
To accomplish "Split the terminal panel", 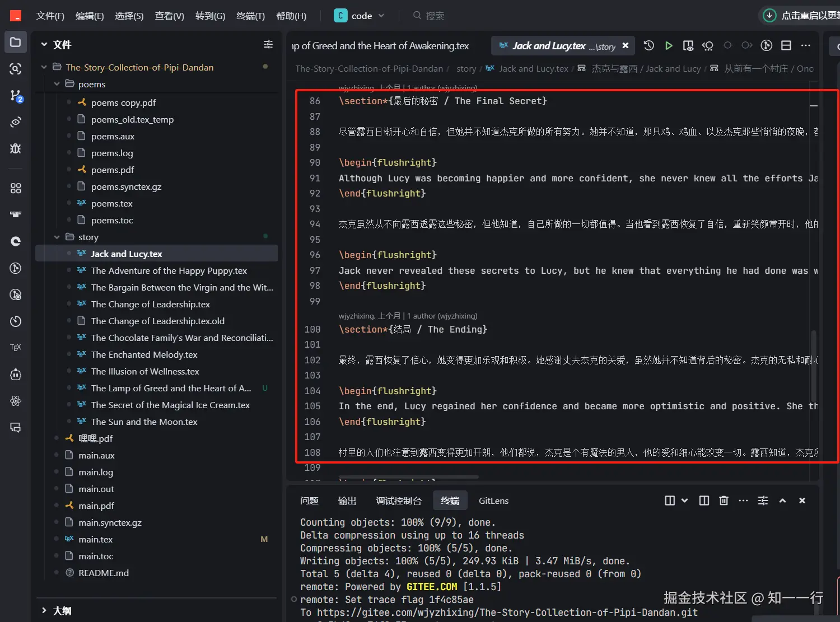I will (x=704, y=501).
